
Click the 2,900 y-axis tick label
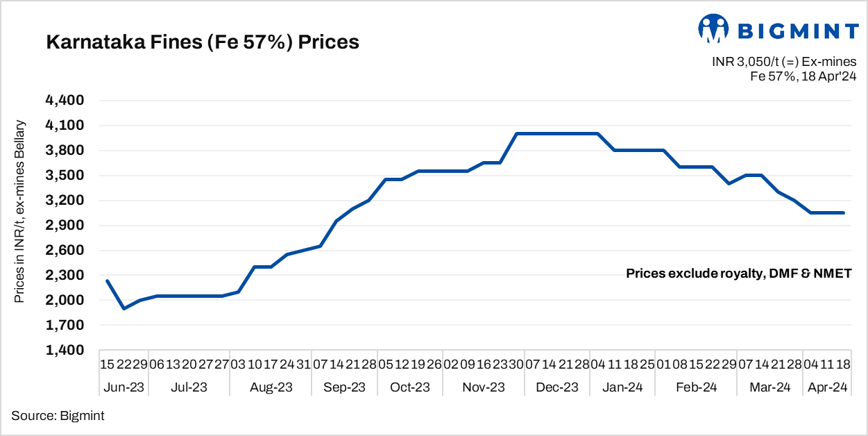click(64, 226)
